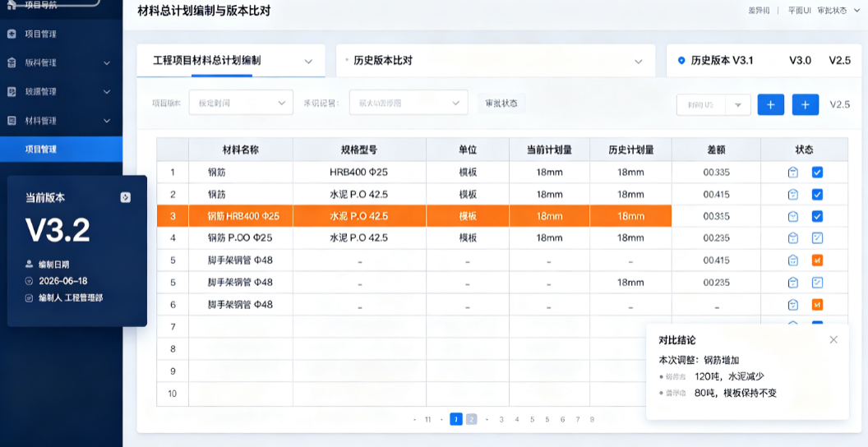Click 脚手架钢管 Φ48 in row 6
This screenshot has height=447, width=868.
[240, 304]
